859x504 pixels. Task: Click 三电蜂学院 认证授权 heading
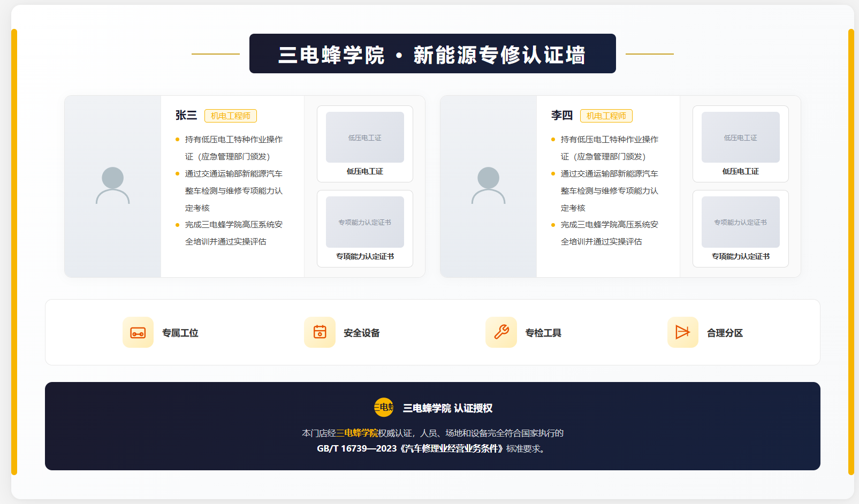point(447,408)
